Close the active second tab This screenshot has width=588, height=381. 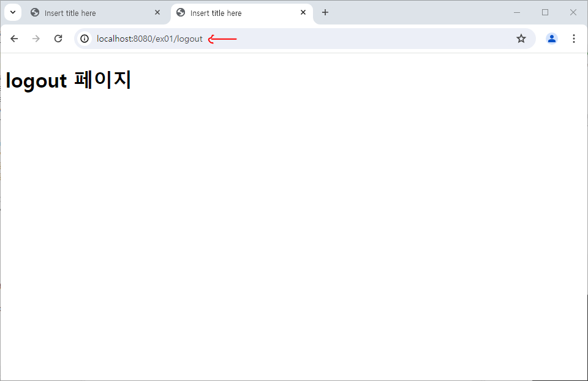[303, 13]
